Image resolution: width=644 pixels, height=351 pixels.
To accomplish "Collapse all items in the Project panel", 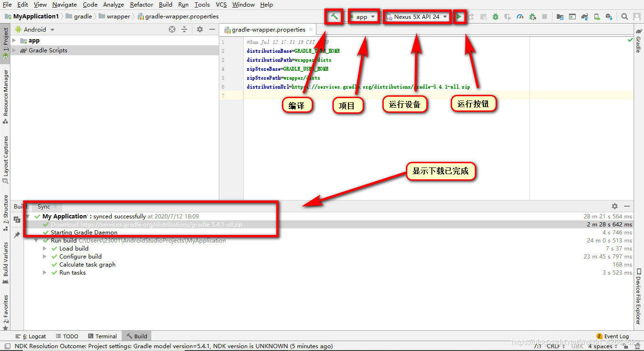I will pyautogui.click(x=184, y=29).
